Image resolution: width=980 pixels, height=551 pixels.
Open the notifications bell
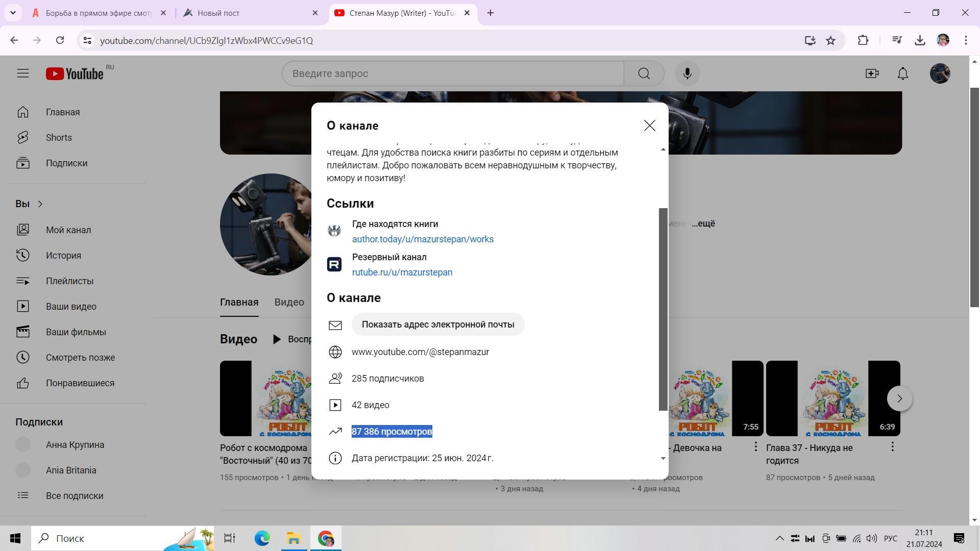point(902,73)
